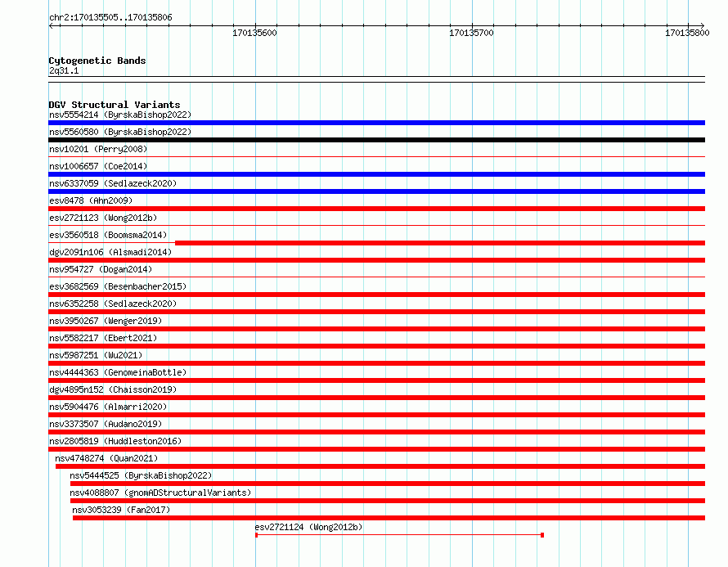
Task: Select the thick red esv3560518 bar
Action: [440, 243]
